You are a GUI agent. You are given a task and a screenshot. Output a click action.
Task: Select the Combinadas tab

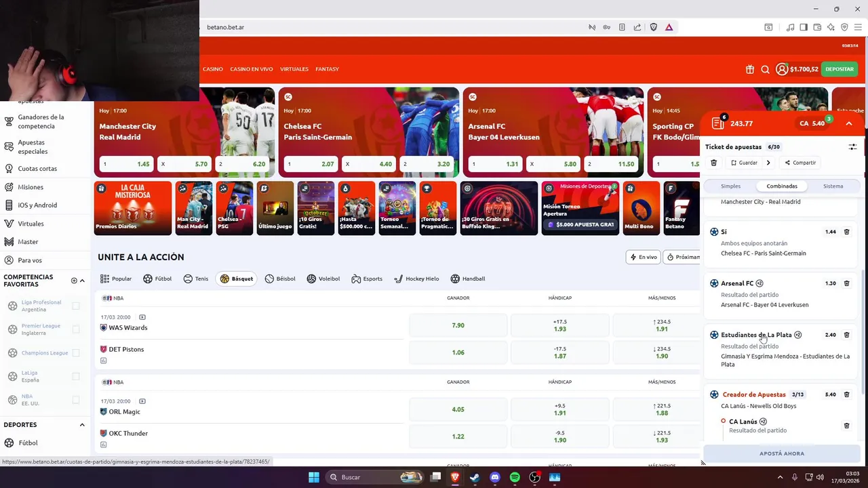pos(782,186)
